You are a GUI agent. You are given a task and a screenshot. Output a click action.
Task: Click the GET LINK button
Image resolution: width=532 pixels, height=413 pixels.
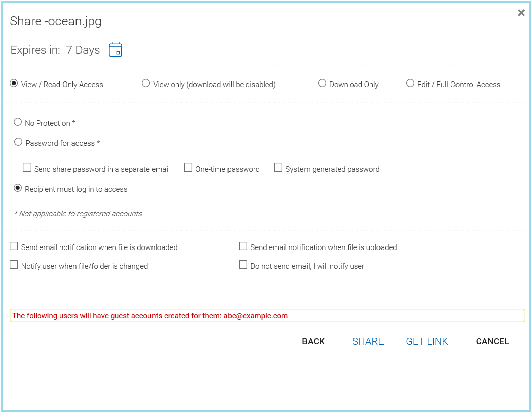pyautogui.click(x=427, y=341)
